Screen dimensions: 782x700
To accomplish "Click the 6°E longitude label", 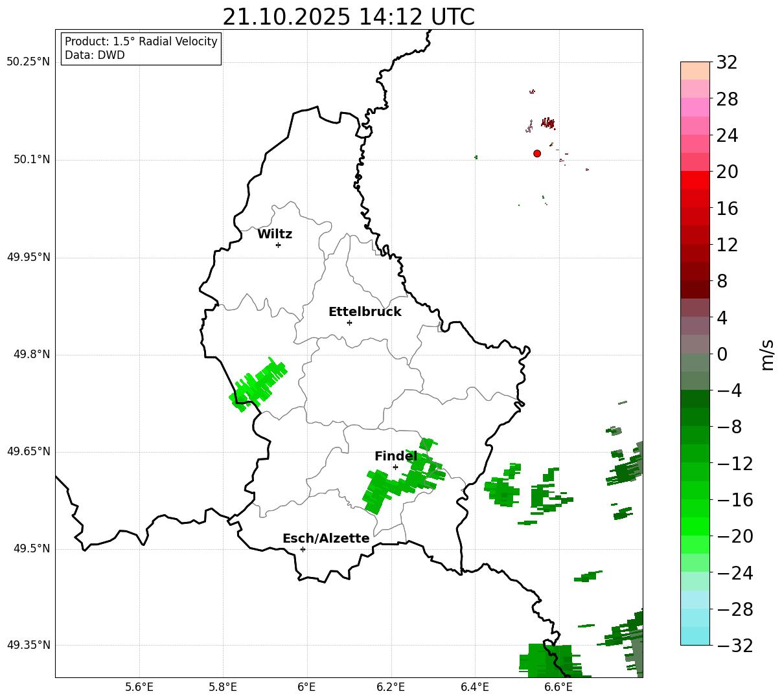I will (x=306, y=687).
